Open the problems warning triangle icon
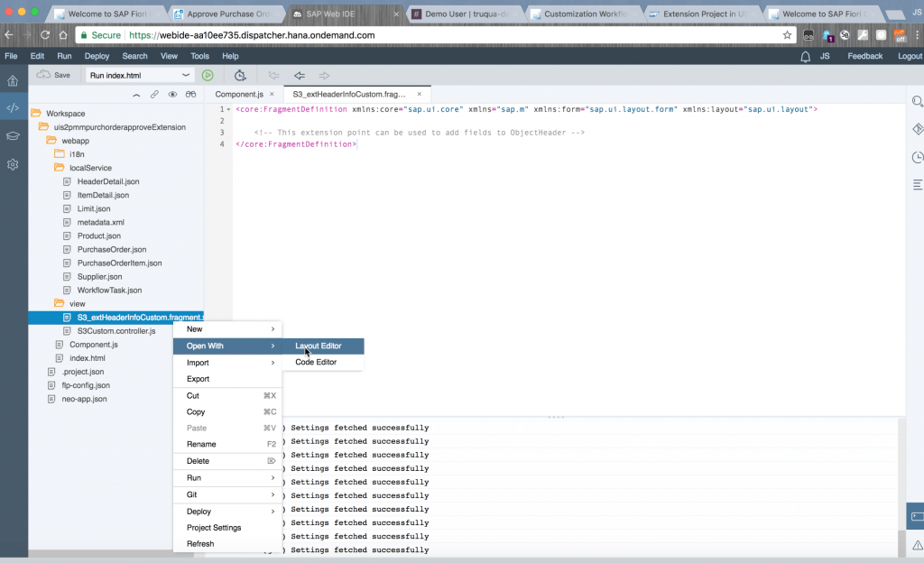The width and height of the screenshot is (924, 563). [x=918, y=545]
